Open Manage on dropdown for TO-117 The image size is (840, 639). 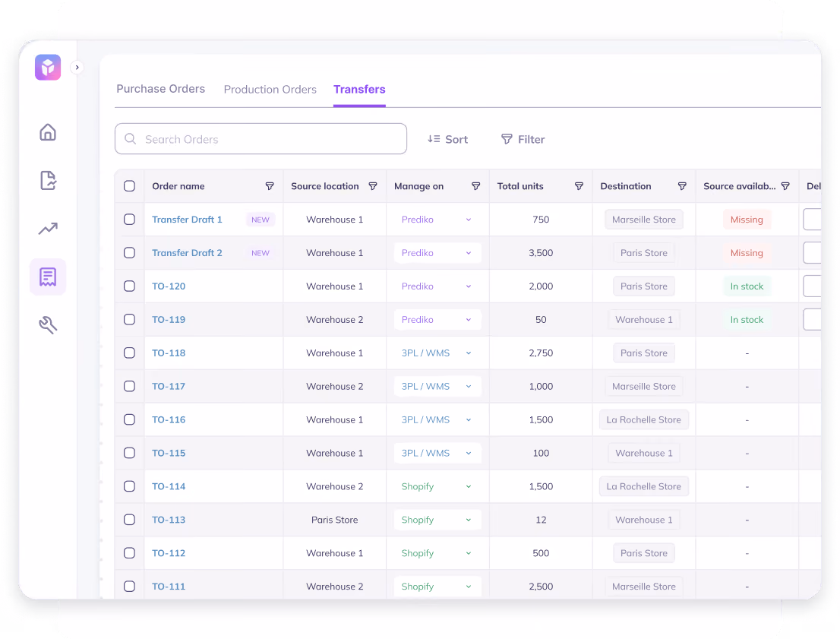pos(437,386)
